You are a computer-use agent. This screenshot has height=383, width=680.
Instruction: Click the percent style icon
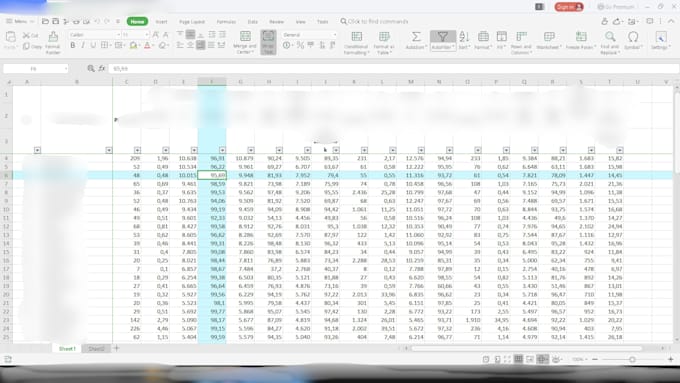(300, 45)
